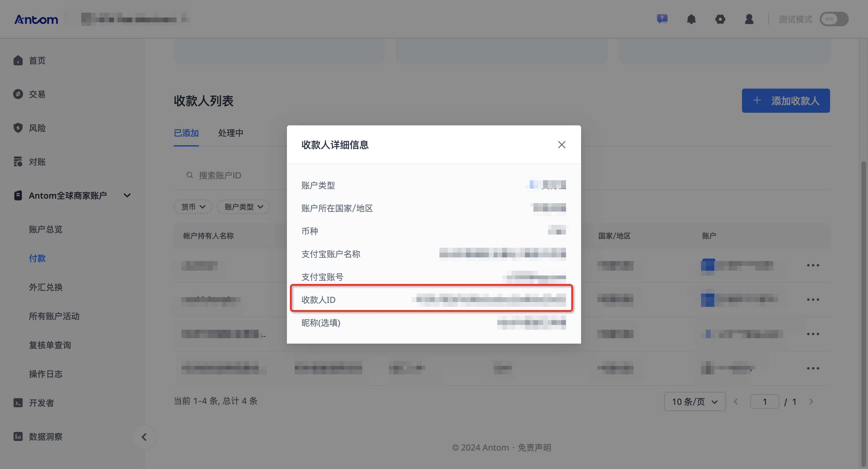Close the 收款人详细信息 dialog
This screenshot has width=868, height=469.
[x=561, y=145]
